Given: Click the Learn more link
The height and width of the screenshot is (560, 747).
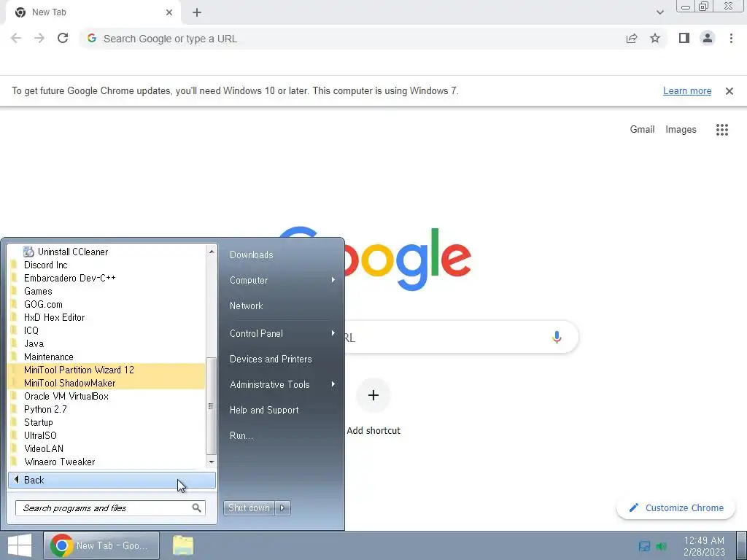Looking at the screenshot, I should click(x=687, y=91).
